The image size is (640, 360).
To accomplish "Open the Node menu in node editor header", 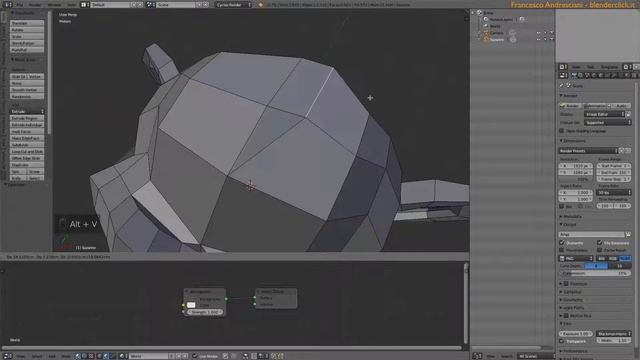I will [x=66, y=356].
